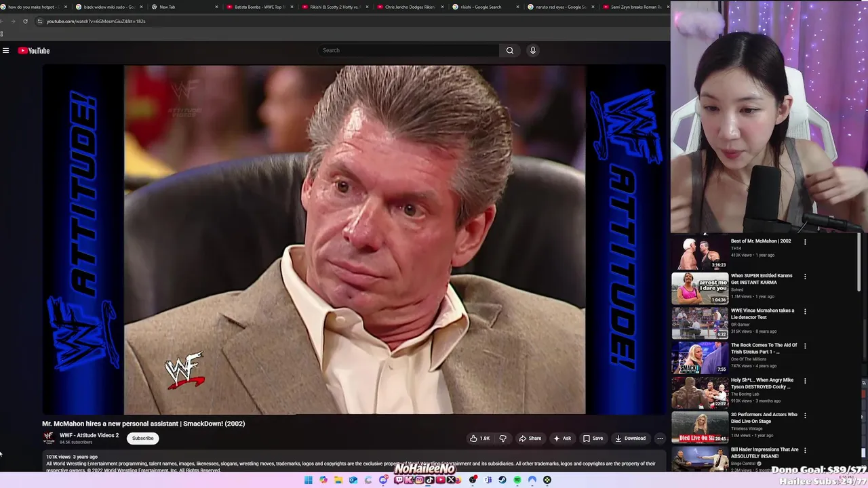Open Steam from the taskbar
Image resolution: width=868 pixels, height=488 pixels.
[x=502, y=480]
